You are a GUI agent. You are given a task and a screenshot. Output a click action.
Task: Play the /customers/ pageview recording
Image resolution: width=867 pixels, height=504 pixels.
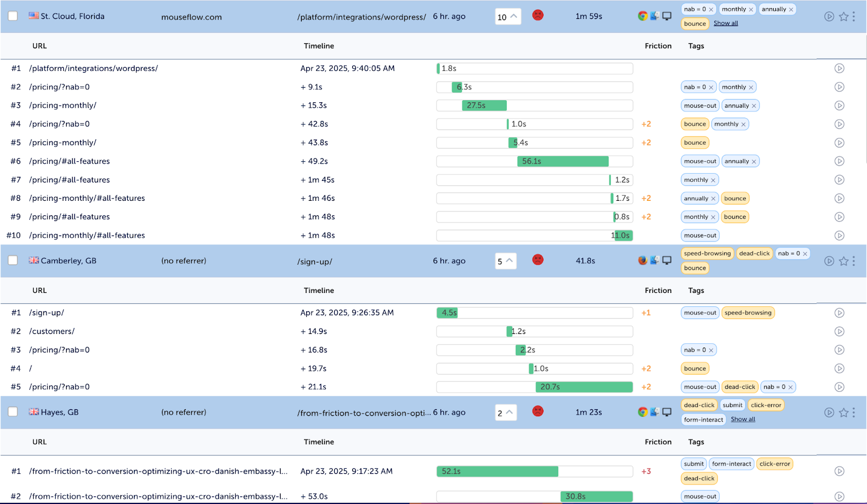tap(839, 331)
